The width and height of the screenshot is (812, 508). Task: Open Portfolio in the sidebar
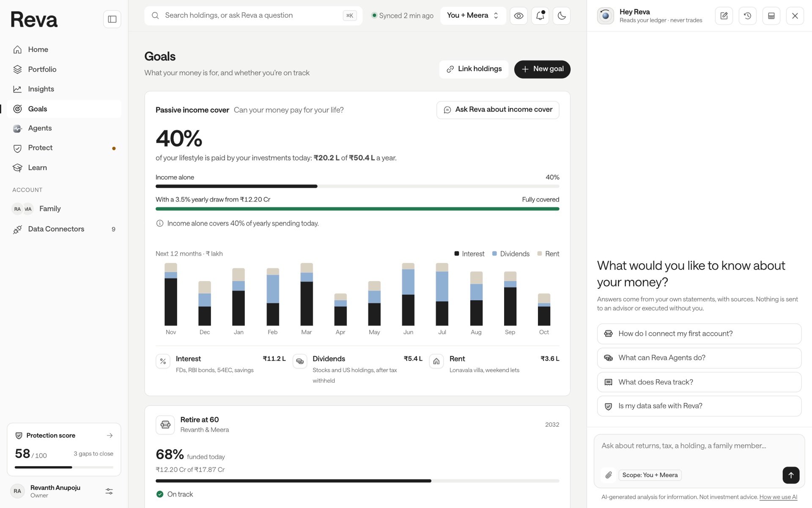point(64,69)
